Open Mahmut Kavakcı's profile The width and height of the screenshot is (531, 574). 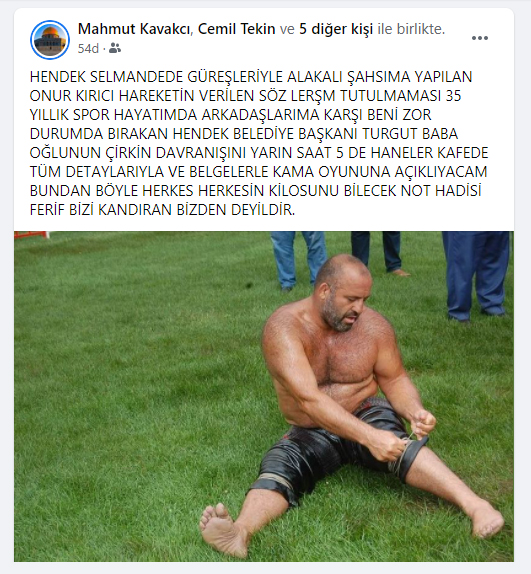(135, 29)
